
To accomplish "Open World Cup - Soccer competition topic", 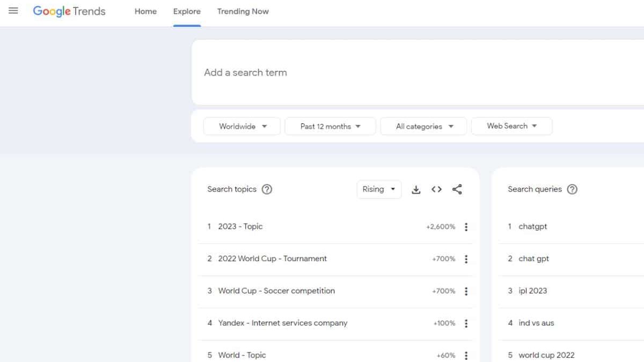I will click(276, 291).
